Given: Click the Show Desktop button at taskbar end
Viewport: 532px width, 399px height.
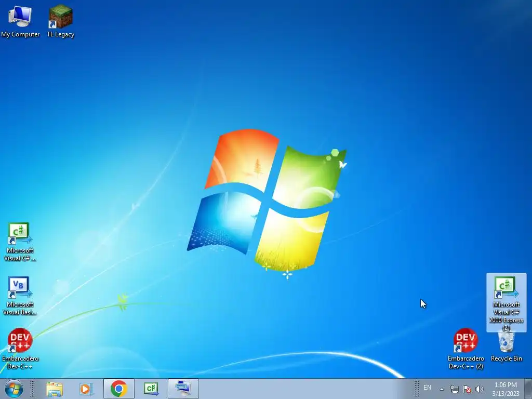Looking at the screenshot, I should 528,389.
